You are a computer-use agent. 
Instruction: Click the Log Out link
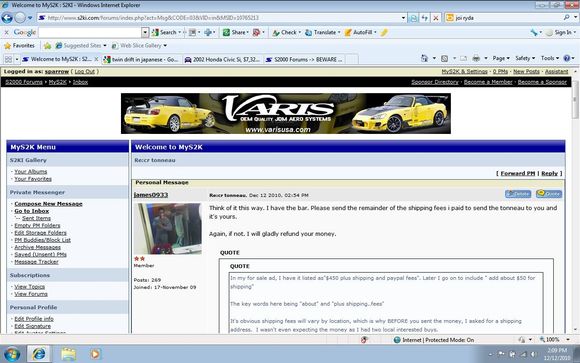pyautogui.click(x=85, y=72)
